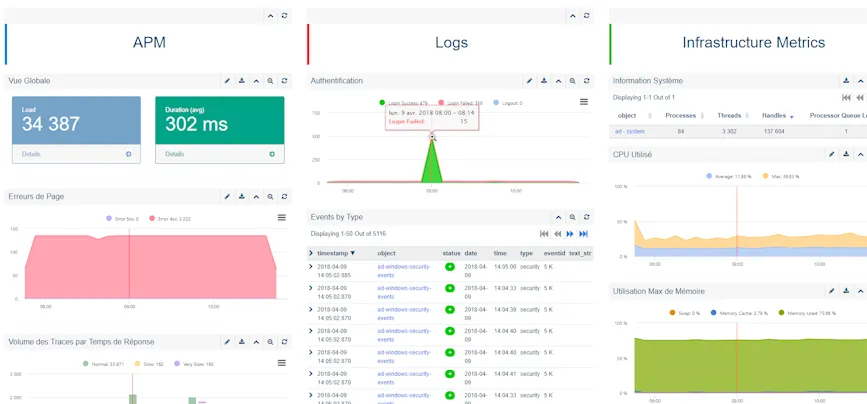
Task: Sort events by the timestamp column
Action: tap(332, 253)
